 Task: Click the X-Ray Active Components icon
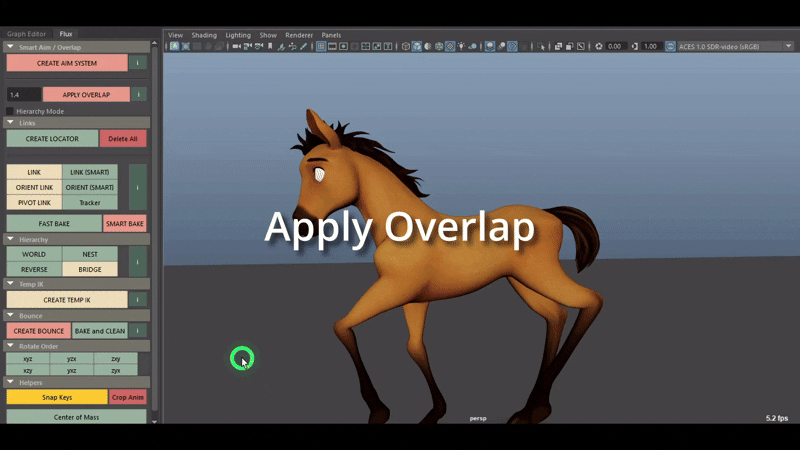point(569,46)
